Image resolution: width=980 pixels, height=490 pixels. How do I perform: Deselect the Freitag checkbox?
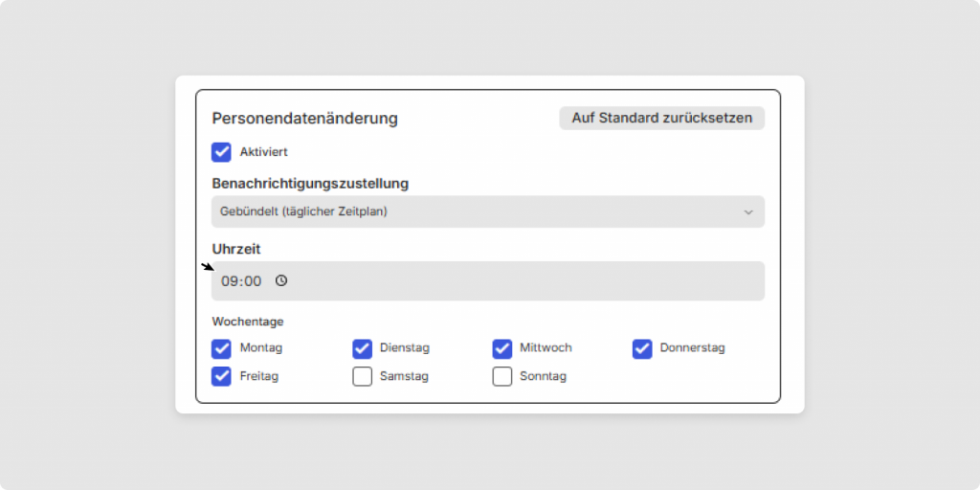(221, 376)
